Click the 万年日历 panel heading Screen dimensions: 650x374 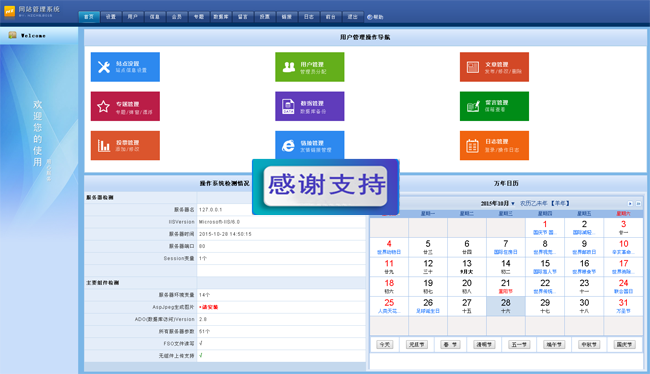(x=506, y=183)
